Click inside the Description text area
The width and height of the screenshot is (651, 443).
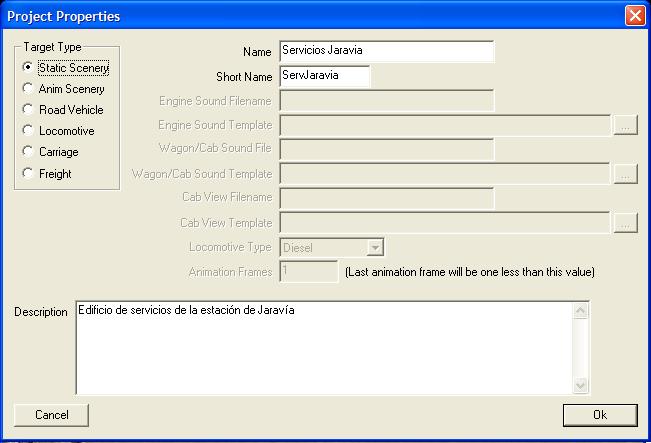click(324, 347)
